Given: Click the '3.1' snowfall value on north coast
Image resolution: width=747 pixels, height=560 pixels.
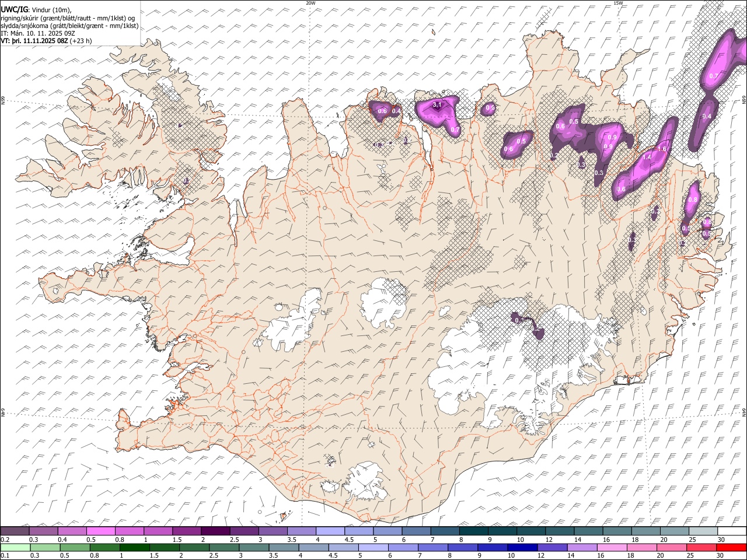Looking at the screenshot, I should (438, 104).
